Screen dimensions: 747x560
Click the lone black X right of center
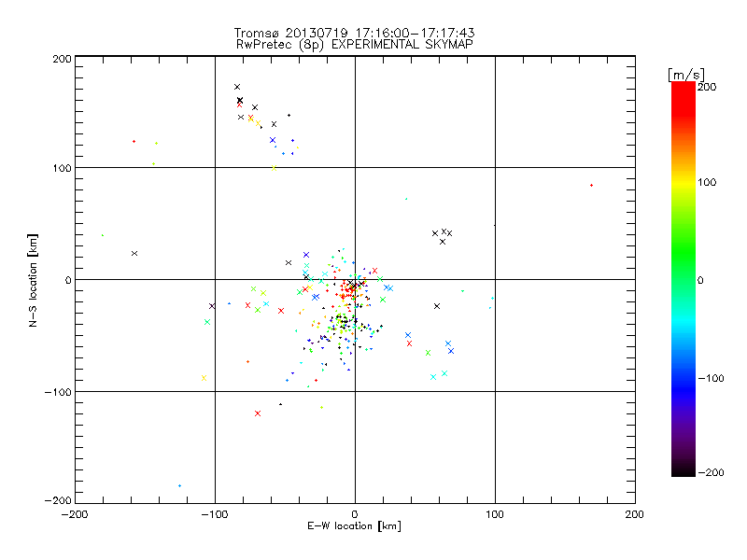pyautogui.click(x=437, y=306)
